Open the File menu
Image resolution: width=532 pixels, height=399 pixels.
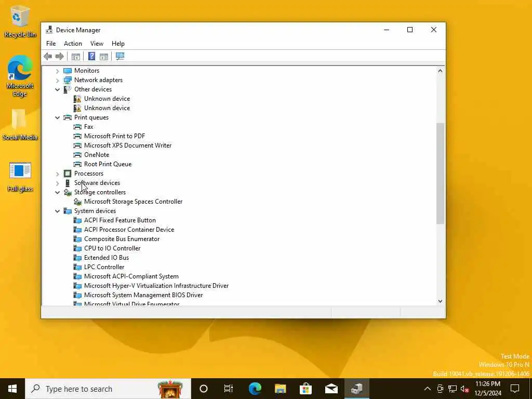coord(51,44)
